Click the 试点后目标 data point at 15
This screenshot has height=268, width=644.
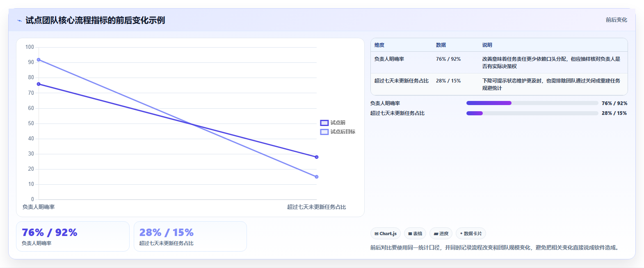click(317, 177)
